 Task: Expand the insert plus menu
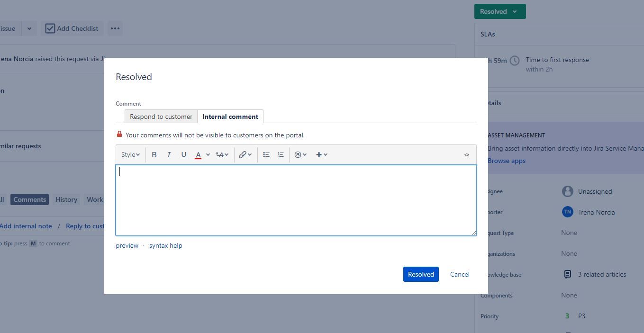coord(322,154)
